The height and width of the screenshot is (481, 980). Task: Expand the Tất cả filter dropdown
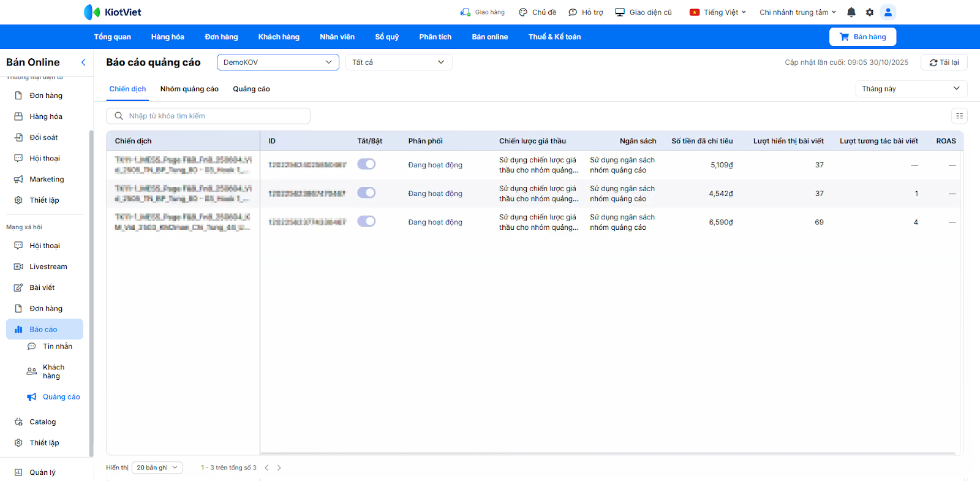pos(398,62)
